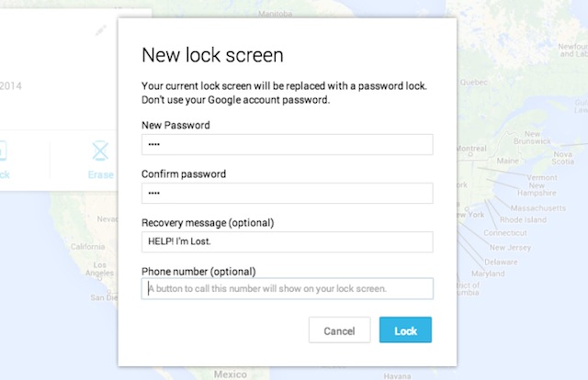Click the partially visible Lock device icon
Image resolution: width=588 pixels, height=380 pixels.
click(x=3, y=151)
